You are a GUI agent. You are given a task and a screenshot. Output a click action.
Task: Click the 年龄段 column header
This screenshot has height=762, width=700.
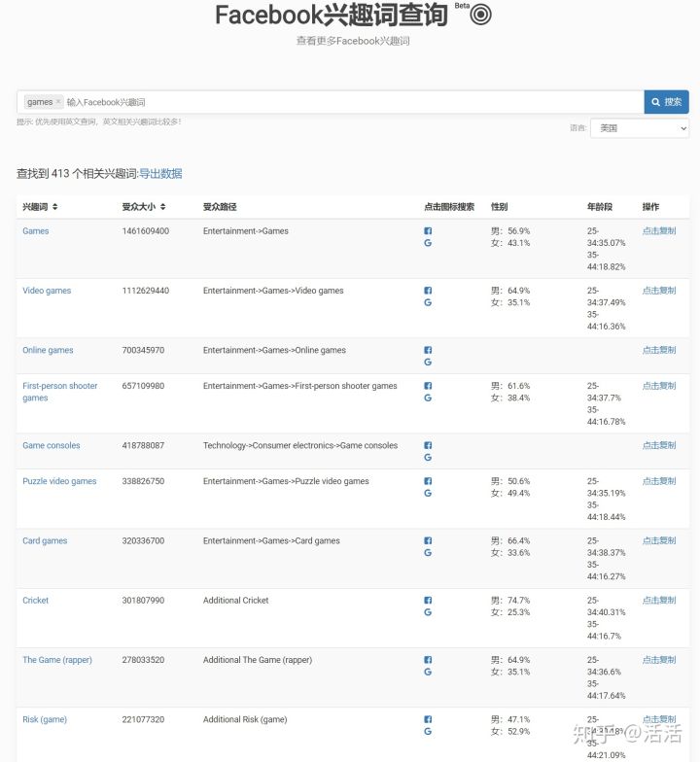tap(599, 206)
